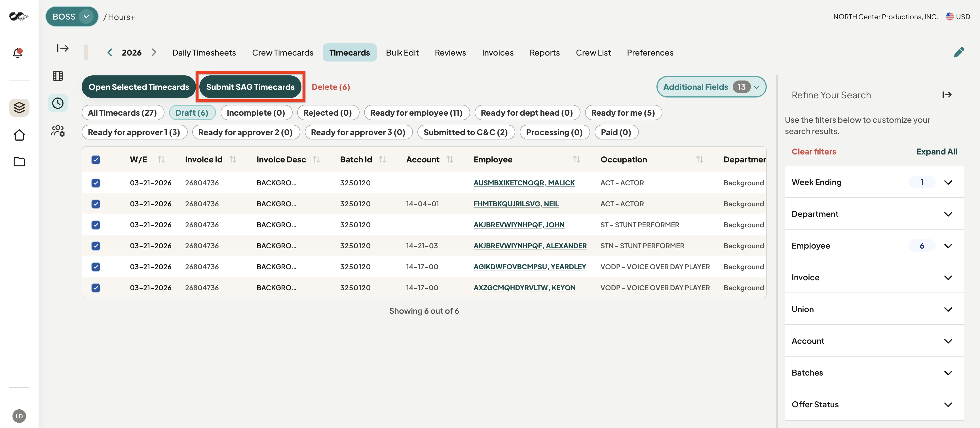
Task: Click Delete (6) button
Action: click(331, 87)
